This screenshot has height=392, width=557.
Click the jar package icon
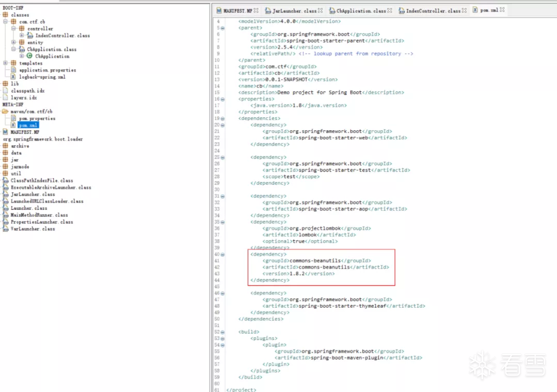point(5,160)
